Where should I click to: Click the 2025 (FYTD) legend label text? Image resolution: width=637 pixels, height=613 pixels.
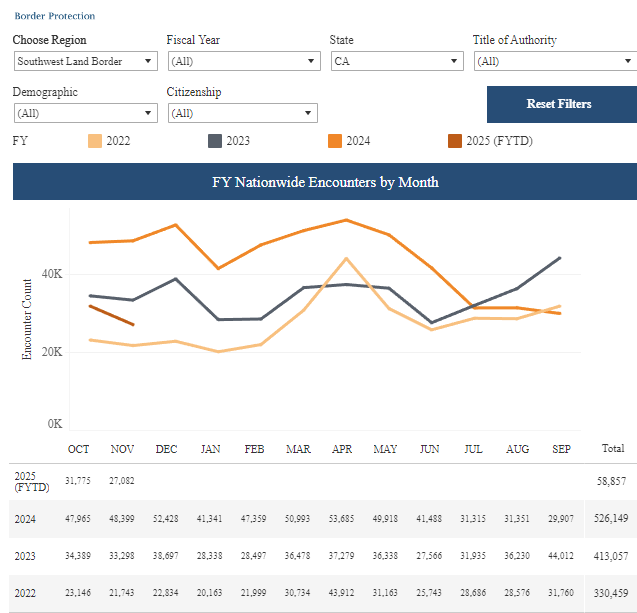[499, 141]
